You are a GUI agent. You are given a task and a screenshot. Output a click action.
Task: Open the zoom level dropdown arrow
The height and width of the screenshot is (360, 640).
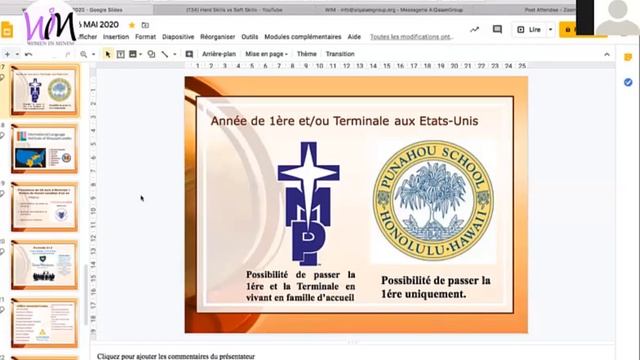93,54
